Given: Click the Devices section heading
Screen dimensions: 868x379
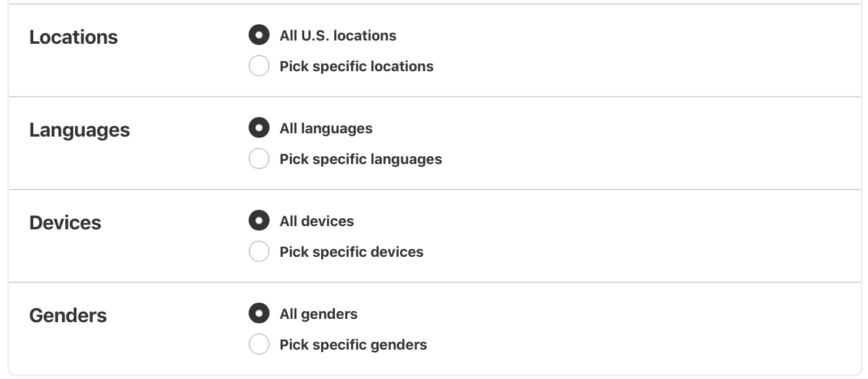Looking at the screenshot, I should pos(65,223).
